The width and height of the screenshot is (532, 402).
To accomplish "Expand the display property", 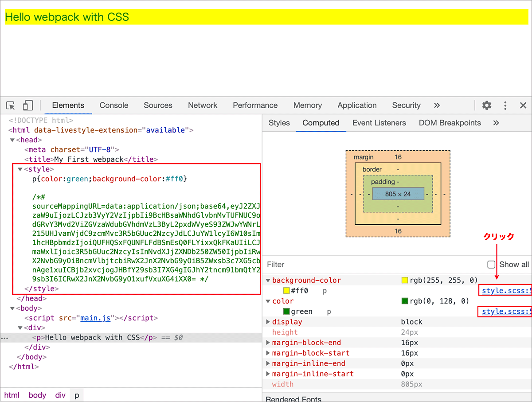I will click(268, 322).
